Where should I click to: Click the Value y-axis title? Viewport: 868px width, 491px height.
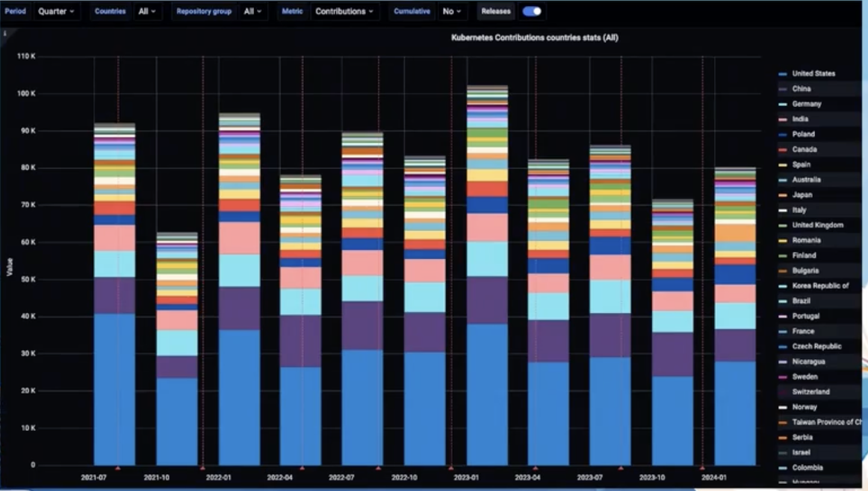(9, 267)
